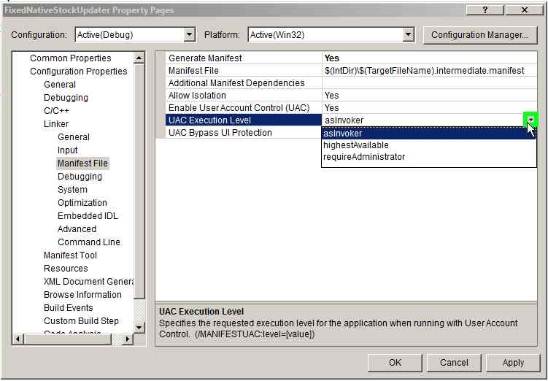Click the Configuration Manager button
548x381 pixels.
[x=480, y=35]
